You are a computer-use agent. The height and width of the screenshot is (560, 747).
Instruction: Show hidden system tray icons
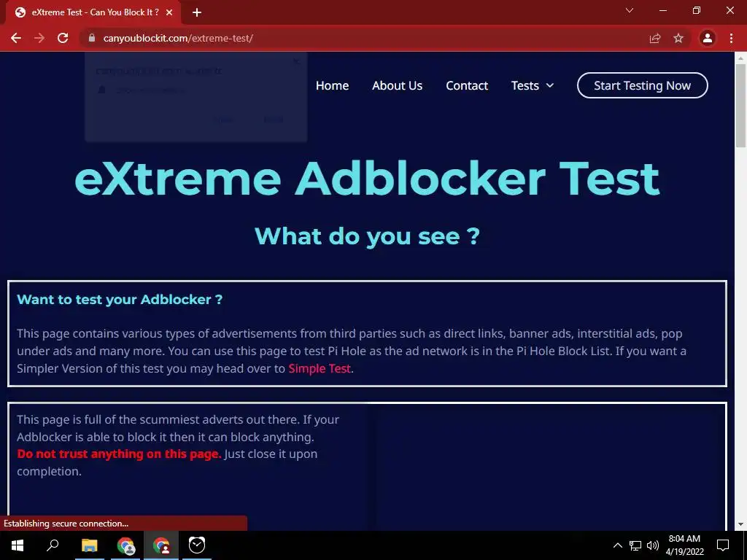coord(617,545)
